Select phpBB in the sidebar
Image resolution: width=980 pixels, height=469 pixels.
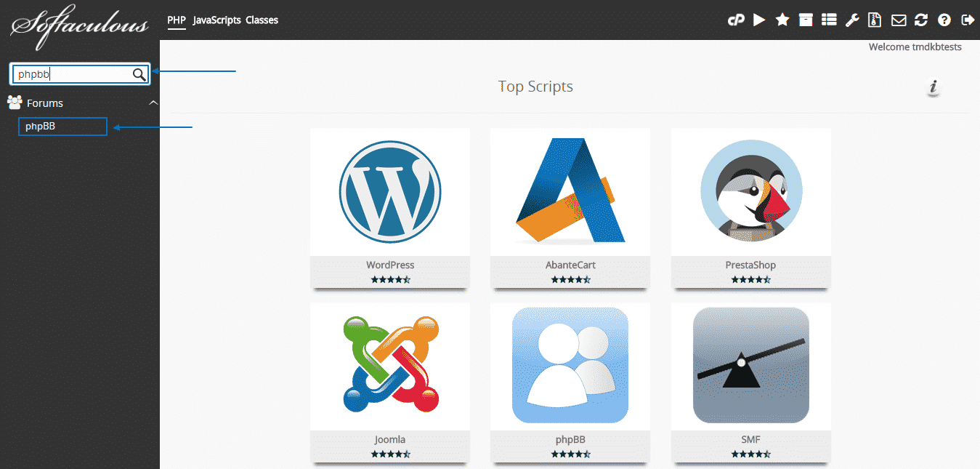[x=62, y=126]
